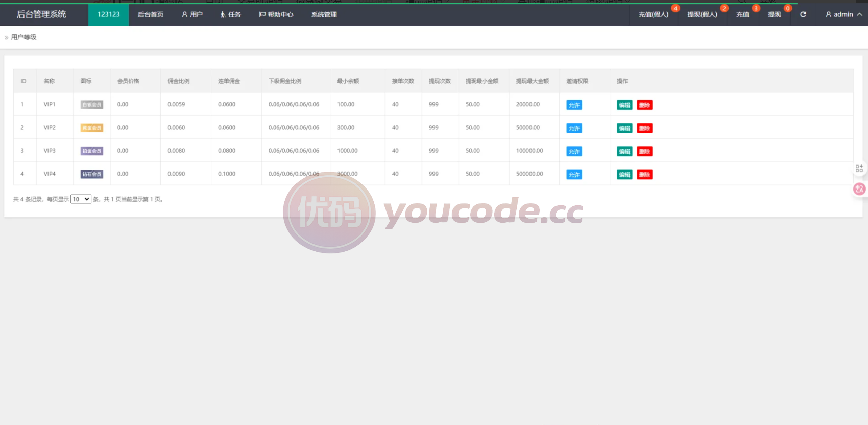Open the 帮助中心 menu
The width and height of the screenshot is (868, 425).
[x=276, y=14]
